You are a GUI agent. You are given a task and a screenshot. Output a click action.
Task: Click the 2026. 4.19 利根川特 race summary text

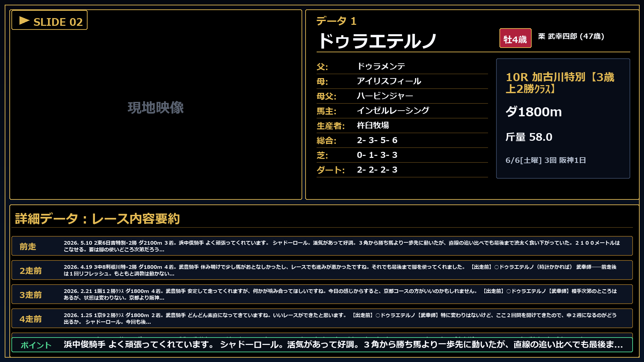[340, 270]
